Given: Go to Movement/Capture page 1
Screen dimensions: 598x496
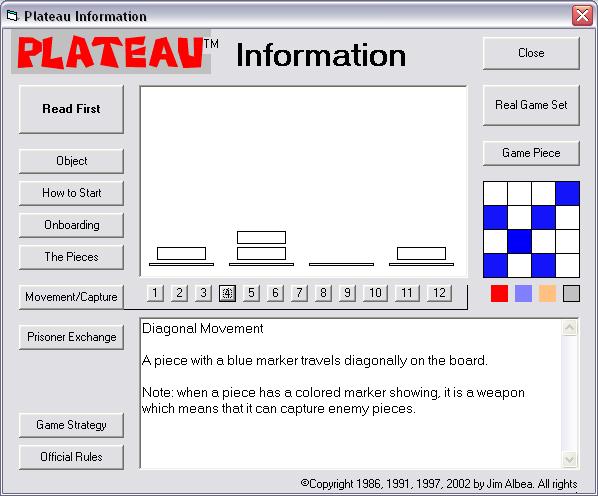Looking at the screenshot, I should click(x=155, y=293).
